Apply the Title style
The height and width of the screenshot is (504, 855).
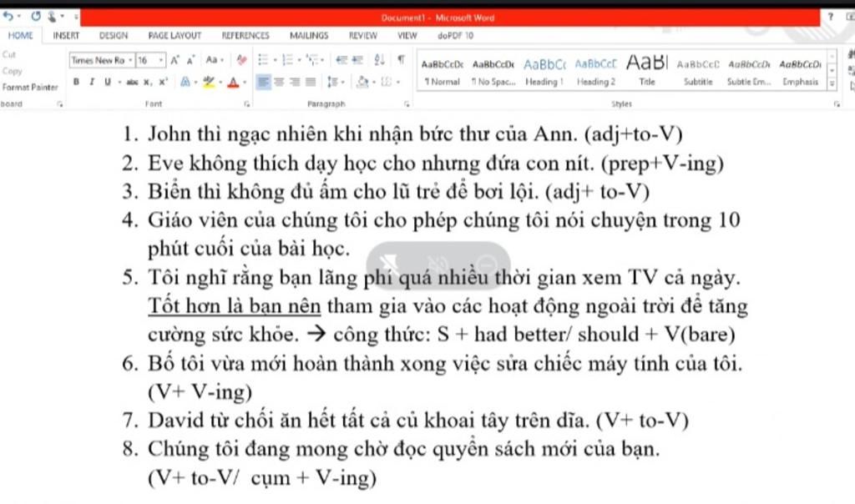[x=647, y=72]
